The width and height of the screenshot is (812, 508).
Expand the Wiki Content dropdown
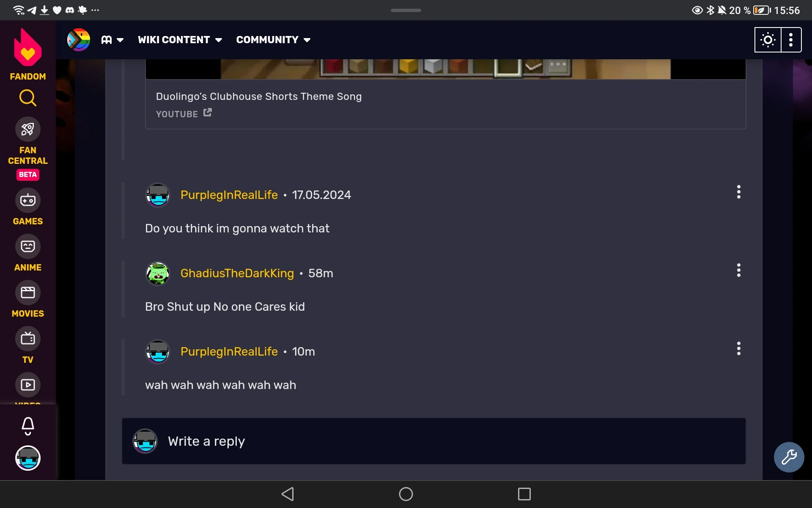[x=180, y=40]
